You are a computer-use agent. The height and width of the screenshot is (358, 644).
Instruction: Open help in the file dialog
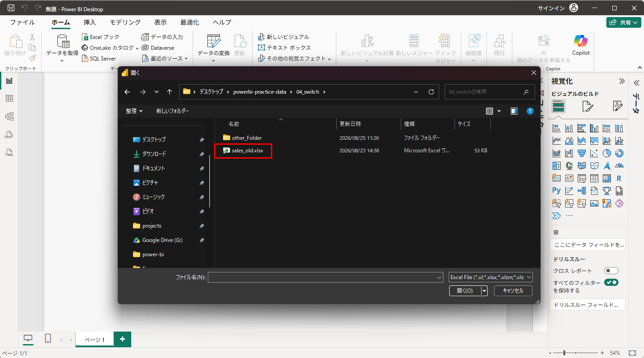pyautogui.click(x=530, y=111)
